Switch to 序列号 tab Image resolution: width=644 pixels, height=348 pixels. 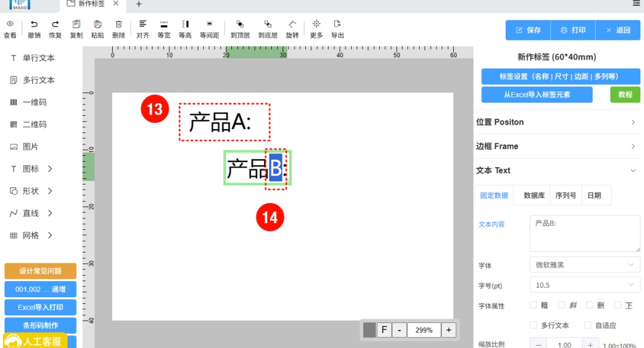[x=565, y=195]
